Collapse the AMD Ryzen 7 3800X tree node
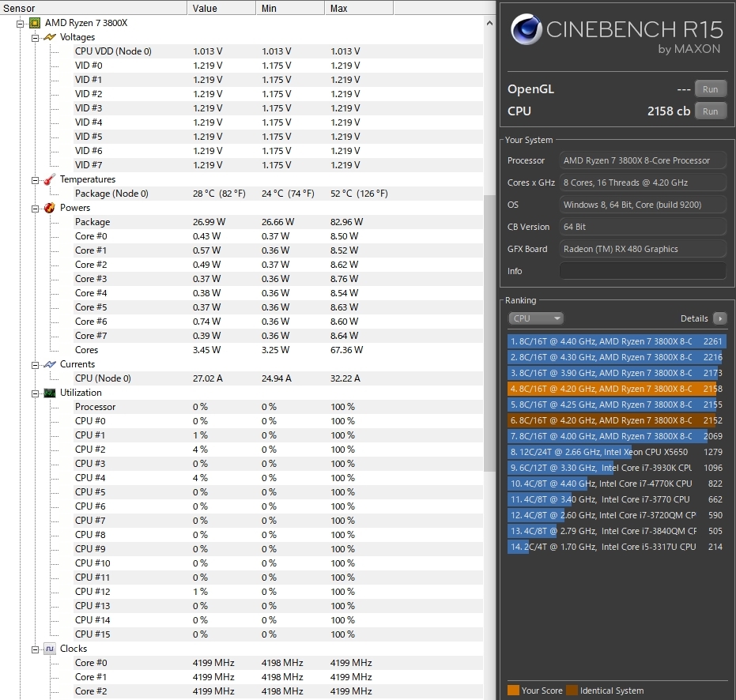Image resolution: width=736 pixels, height=700 pixels. 21,24
